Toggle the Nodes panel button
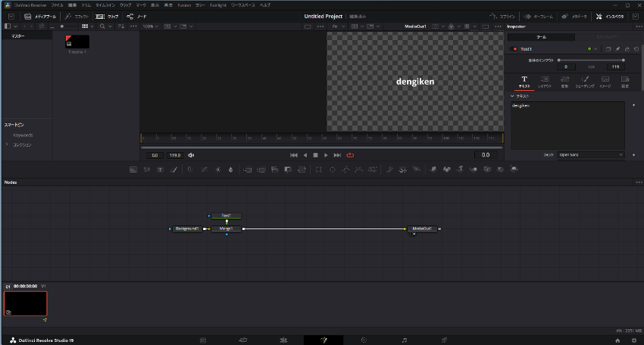644x345 pixels. click(x=137, y=16)
